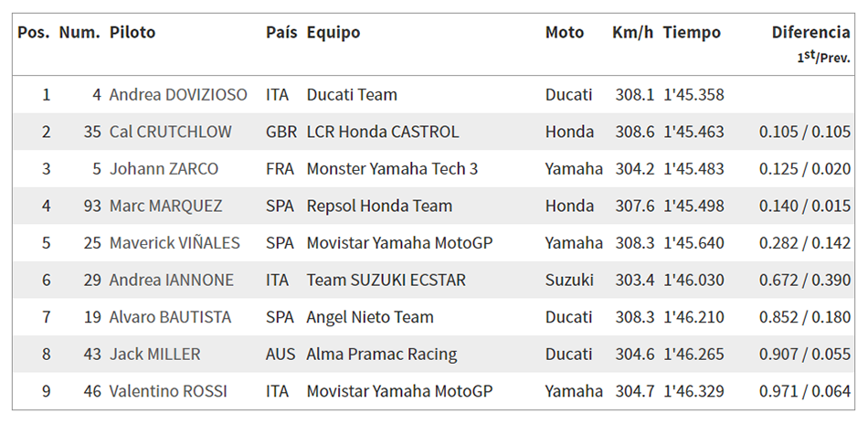The image size is (868, 424).
Task: Open Cal CRUTCHLOW rider link
Action: coord(171,132)
